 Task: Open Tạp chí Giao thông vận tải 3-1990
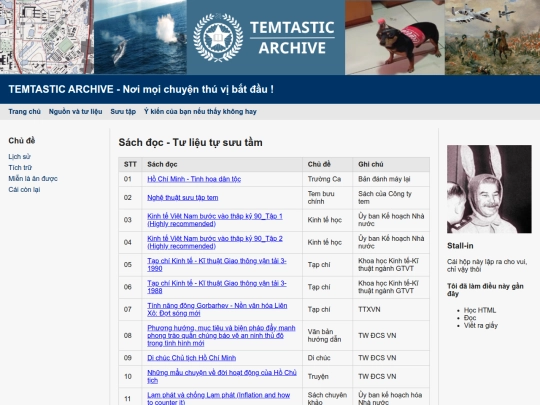217,265
